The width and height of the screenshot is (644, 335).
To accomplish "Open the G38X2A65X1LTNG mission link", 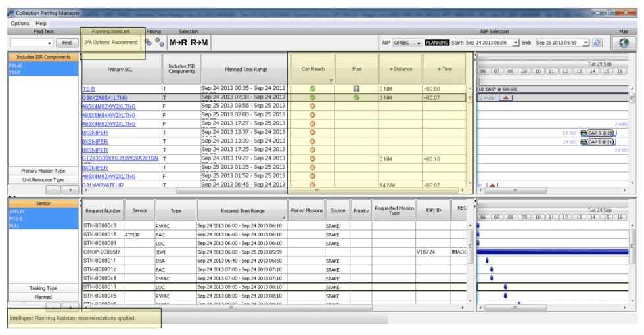I will (x=105, y=98).
